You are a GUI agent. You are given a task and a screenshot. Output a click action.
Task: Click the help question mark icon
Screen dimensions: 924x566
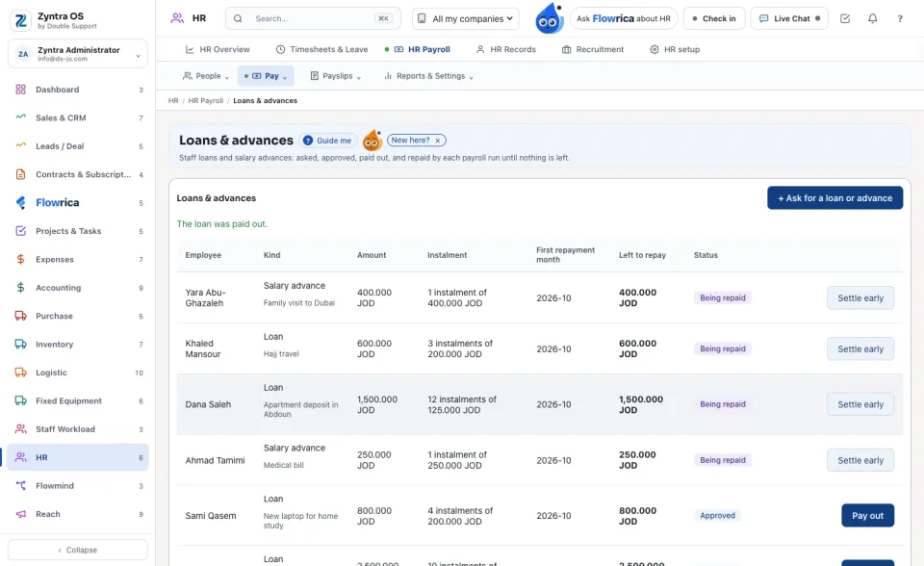pyautogui.click(x=900, y=18)
